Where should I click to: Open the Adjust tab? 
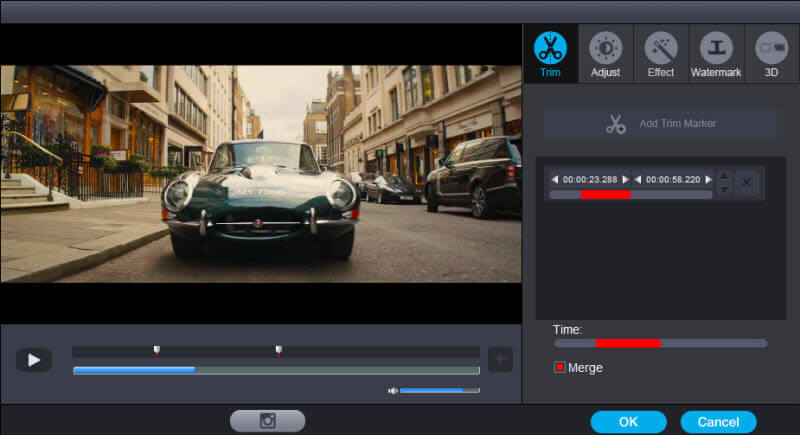tap(606, 54)
